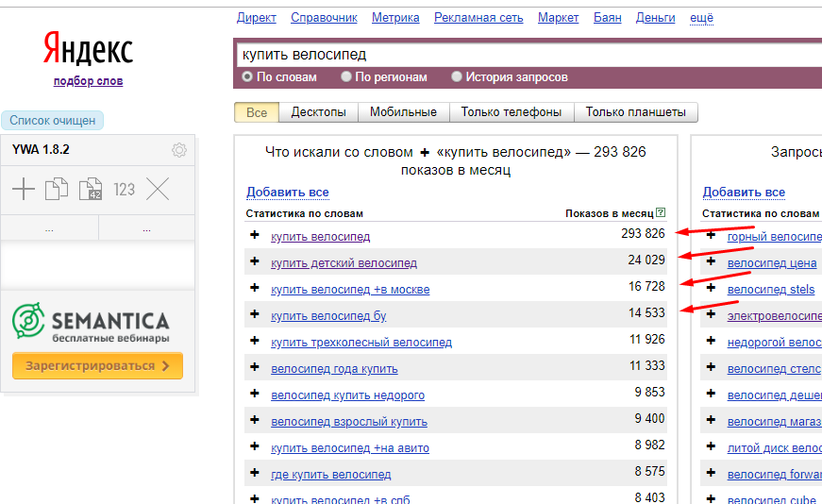The width and height of the screenshot is (822, 504).
Task: Switch to the 'Десктопы' tab
Action: [x=318, y=112]
